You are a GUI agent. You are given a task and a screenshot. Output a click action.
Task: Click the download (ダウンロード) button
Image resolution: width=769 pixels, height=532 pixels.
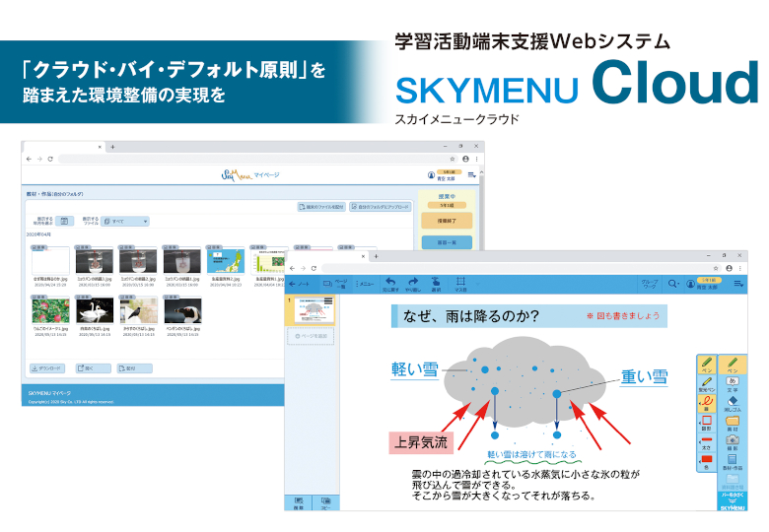pos(49,367)
